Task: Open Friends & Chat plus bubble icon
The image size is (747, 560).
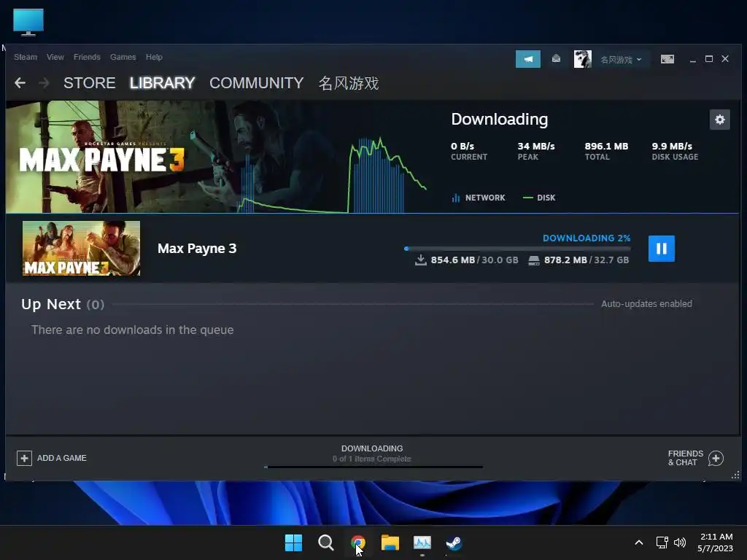Action: click(716, 458)
